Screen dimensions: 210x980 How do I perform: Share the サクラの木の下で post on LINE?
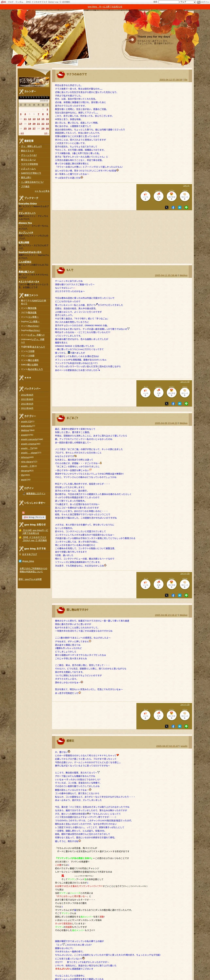[186, 207]
